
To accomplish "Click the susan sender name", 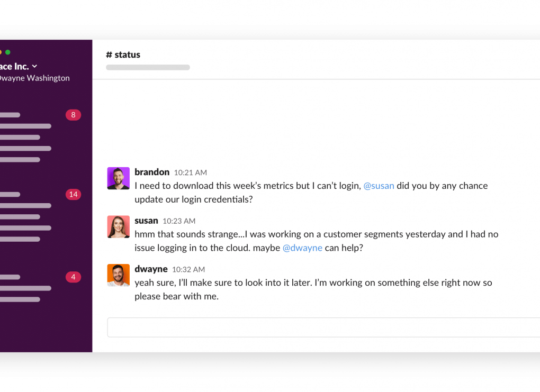I will pos(146,221).
